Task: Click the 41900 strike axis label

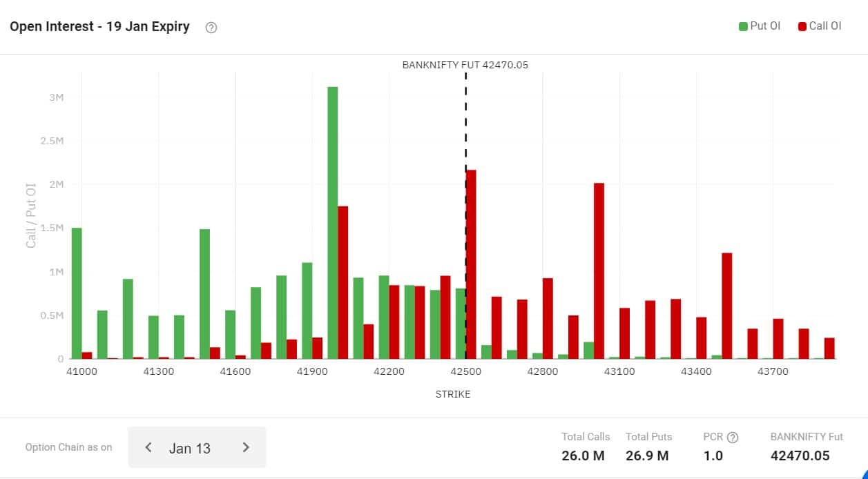Action: coord(312,371)
